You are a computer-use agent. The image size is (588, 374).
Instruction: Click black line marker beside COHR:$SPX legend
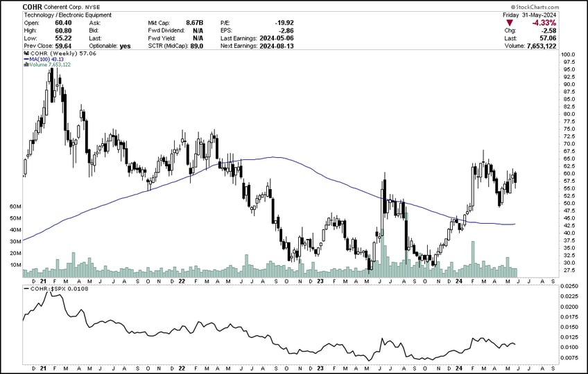[26, 289]
